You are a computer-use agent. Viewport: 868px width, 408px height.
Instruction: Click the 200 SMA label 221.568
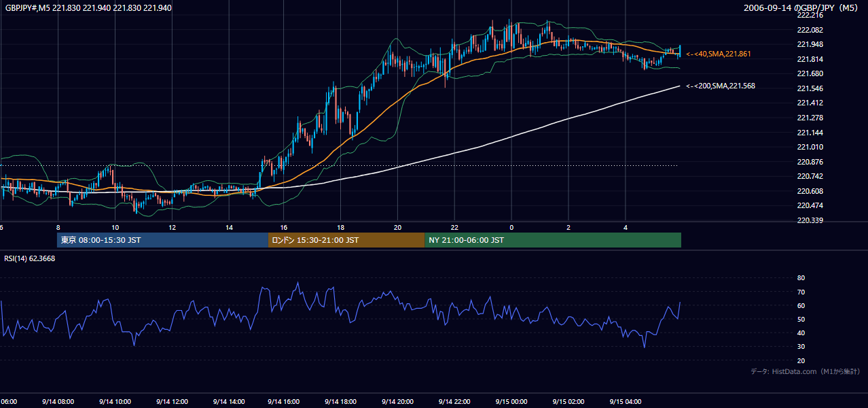pos(721,86)
